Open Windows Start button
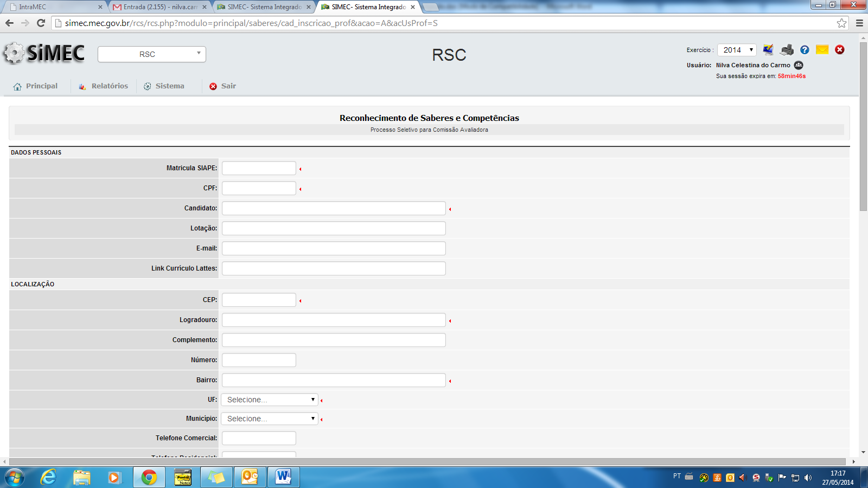Viewport: 868px width, 488px height. pyautogui.click(x=14, y=477)
